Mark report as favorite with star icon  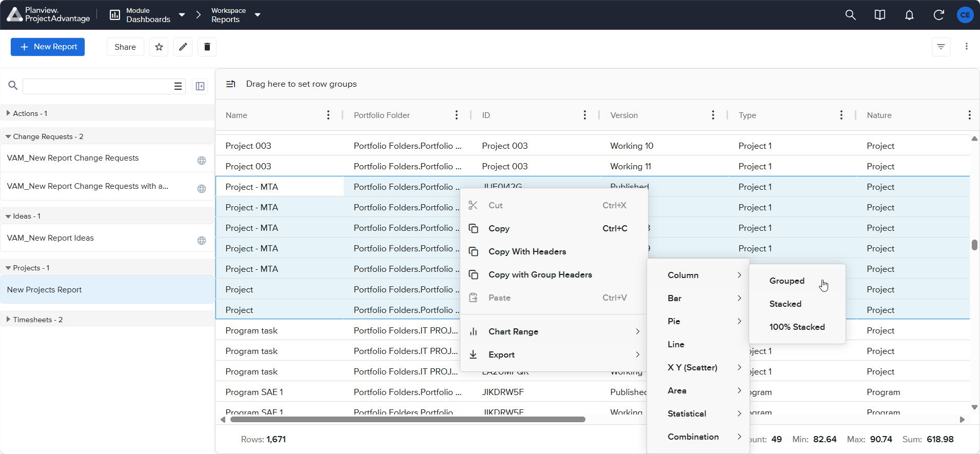coord(159,47)
